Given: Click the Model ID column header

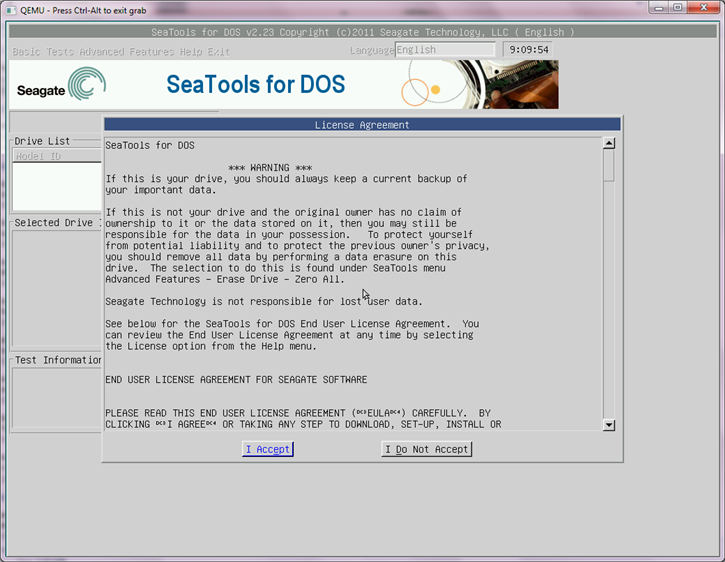Looking at the screenshot, I should pos(57,156).
